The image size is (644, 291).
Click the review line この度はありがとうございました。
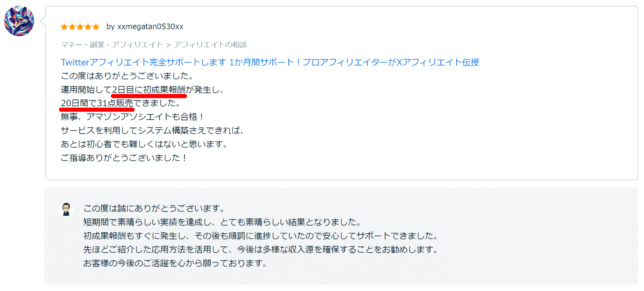pyautogui.click(x=127, y=76)
